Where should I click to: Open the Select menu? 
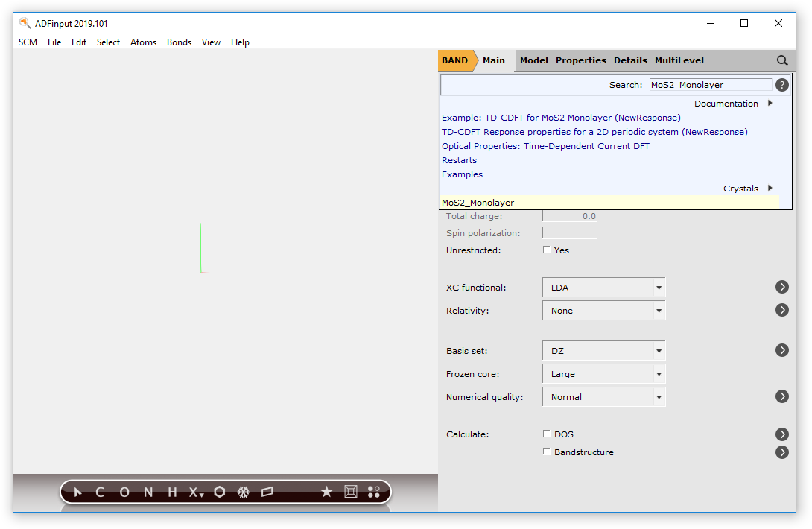coord(108,42)
